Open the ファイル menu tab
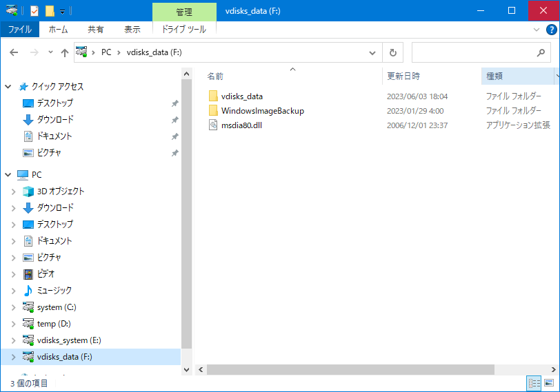The image size is (560, 392). click(x=20, y=29)
